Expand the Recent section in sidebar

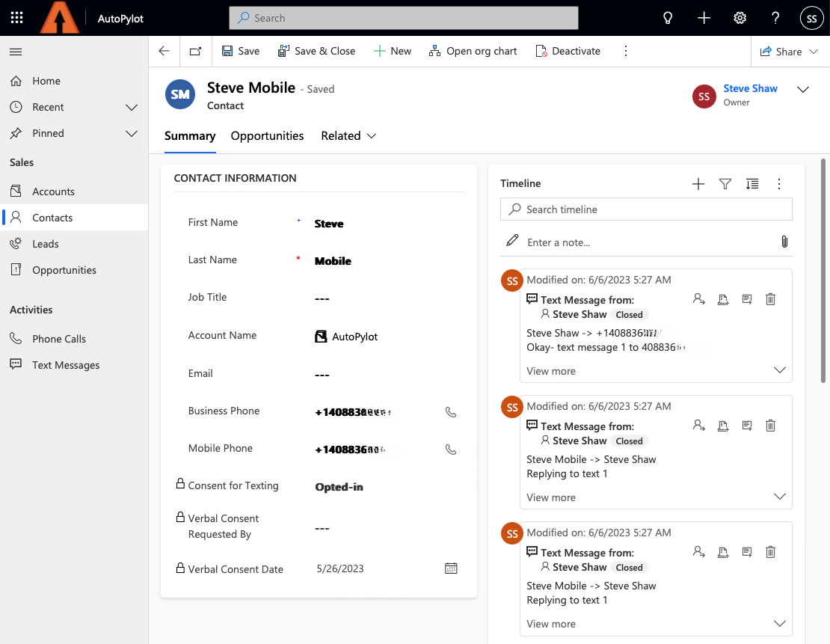point(132,107)
